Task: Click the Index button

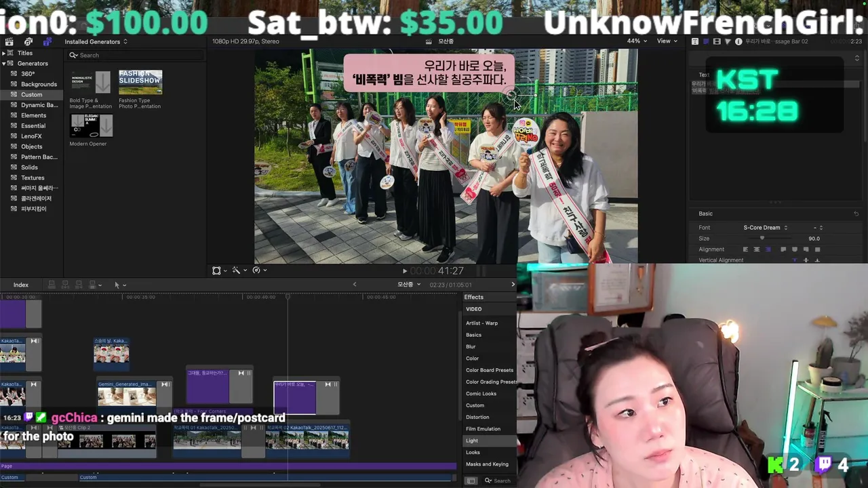Action: pyautogui.click(x=21, y=285)
